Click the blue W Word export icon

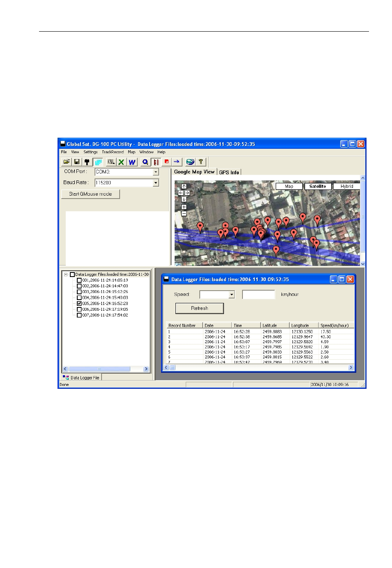[x=132, y=162]
